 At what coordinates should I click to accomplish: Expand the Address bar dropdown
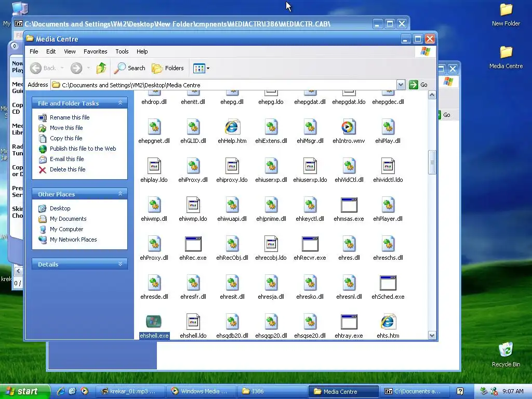401,85
